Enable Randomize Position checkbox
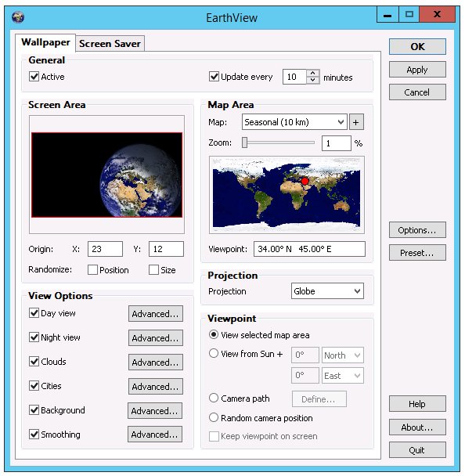This screenshot has height=476, width=465. click(92, 269)
